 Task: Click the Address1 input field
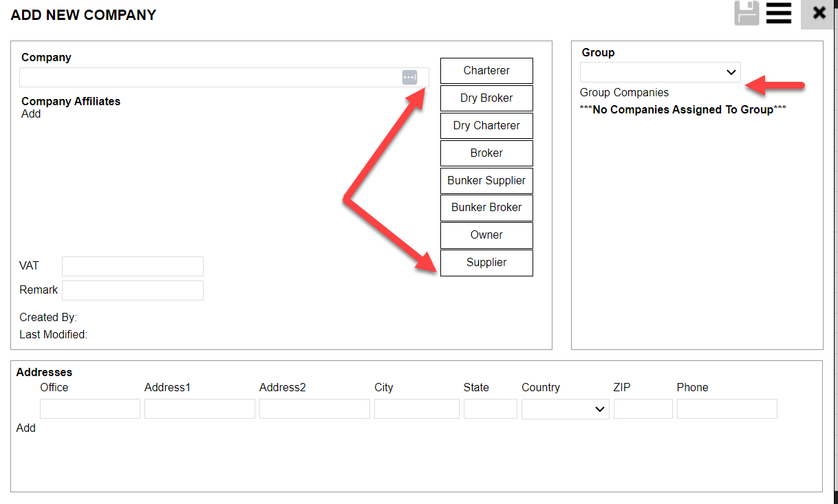tap(200, 409)
